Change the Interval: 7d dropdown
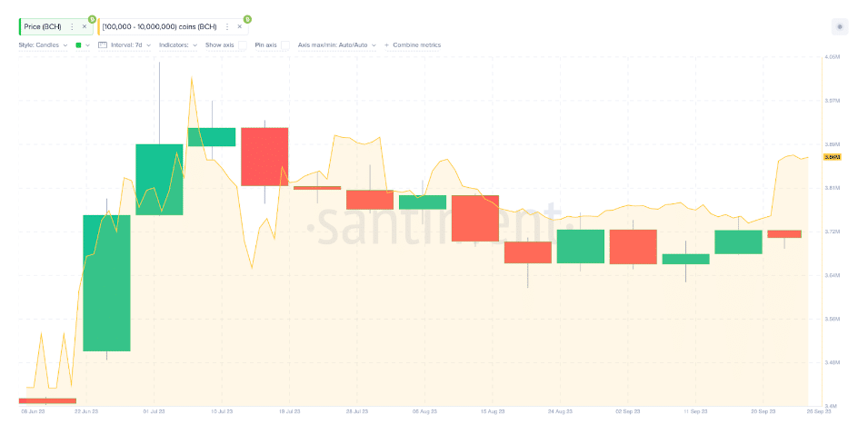The image size is (868, 434). point(131,45)
